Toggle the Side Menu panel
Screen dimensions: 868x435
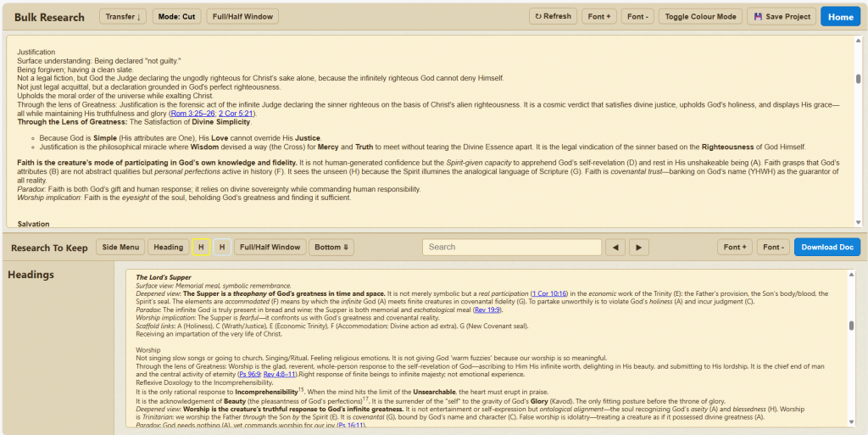pyautogui.click(x=120, y=247)
